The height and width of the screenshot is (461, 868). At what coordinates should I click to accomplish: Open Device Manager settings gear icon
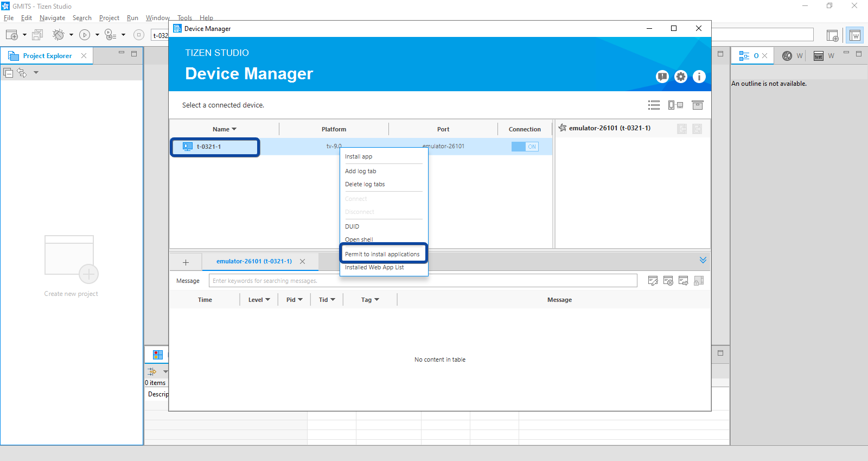click(681, 77)
